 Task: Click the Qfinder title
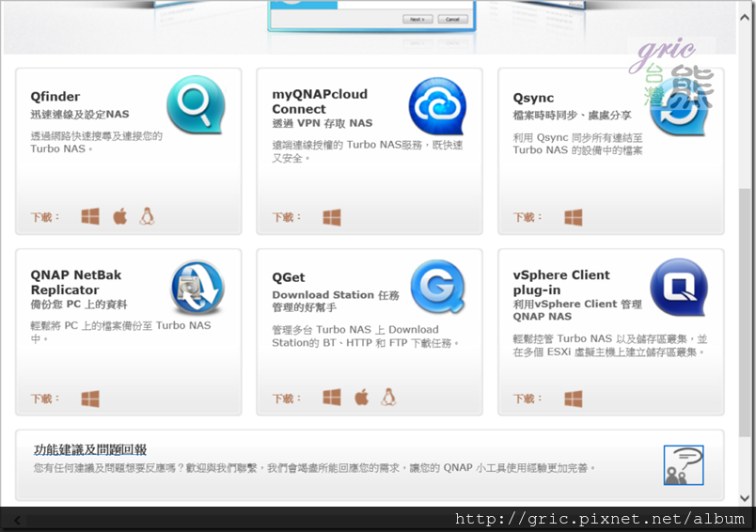coord(55,97)
